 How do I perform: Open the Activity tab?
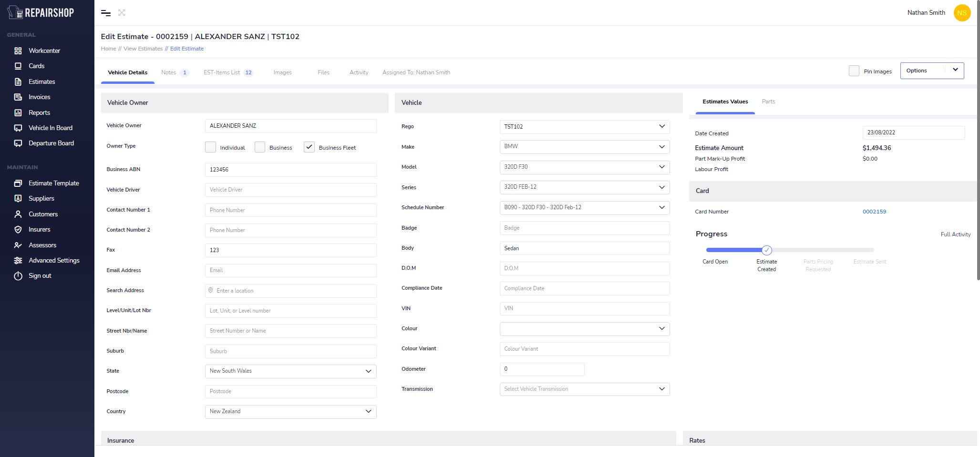pyautogui.click(x=359, y=72)
